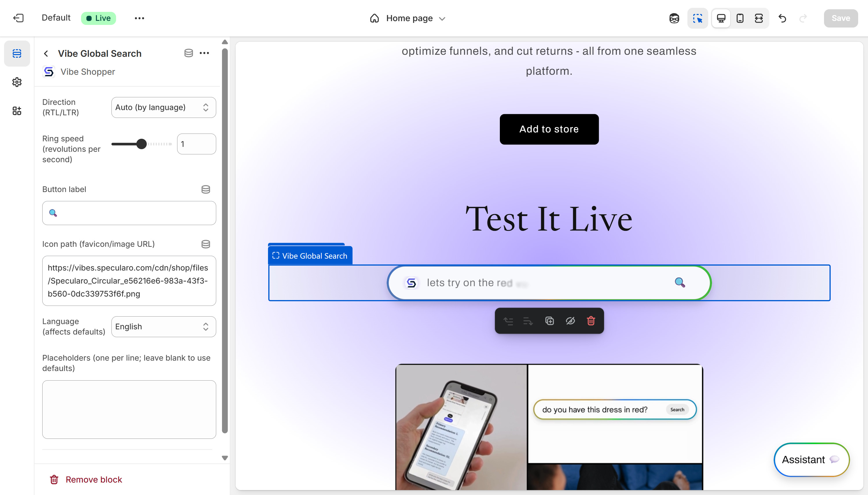Open Default theme more options menu

tap(139, 18)
